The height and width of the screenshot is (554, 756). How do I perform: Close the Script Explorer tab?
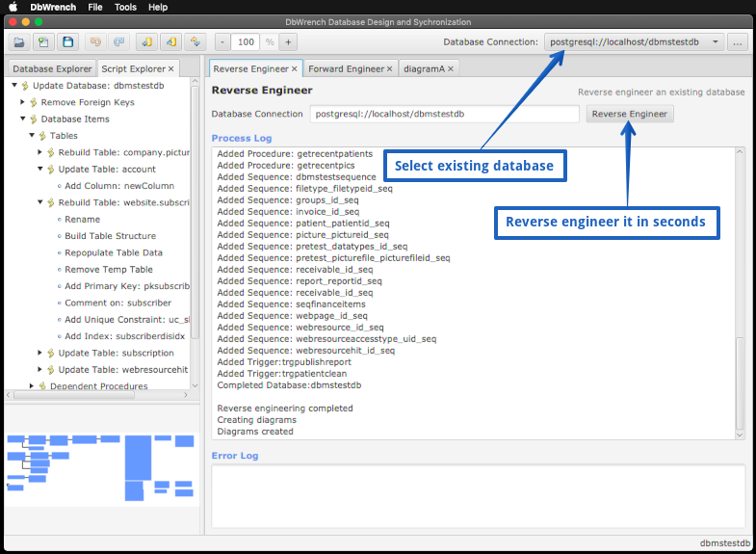171,69
